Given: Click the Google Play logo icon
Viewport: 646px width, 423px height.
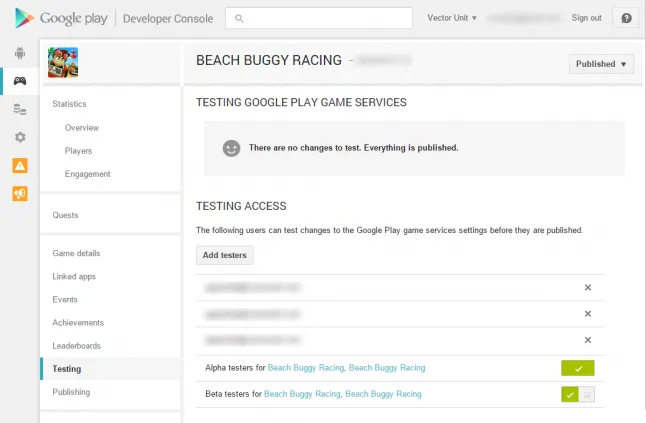Looking at the screenshot, I should pos(24,18).
